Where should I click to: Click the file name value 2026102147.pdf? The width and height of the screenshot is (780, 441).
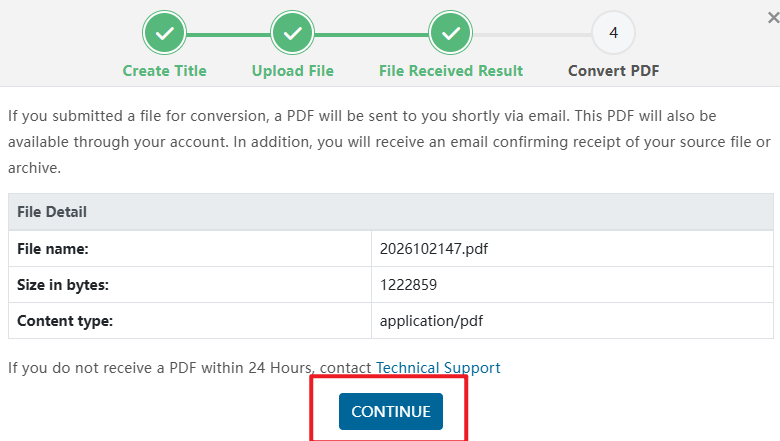tap(434, 249)
